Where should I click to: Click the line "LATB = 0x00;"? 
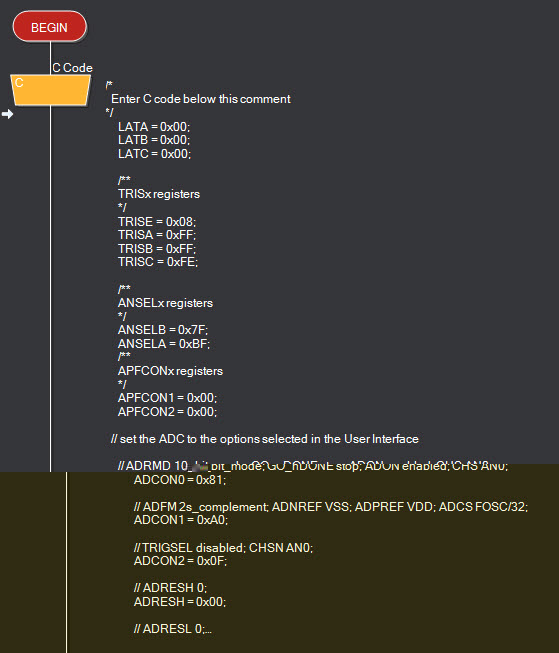tap(154, 140)
